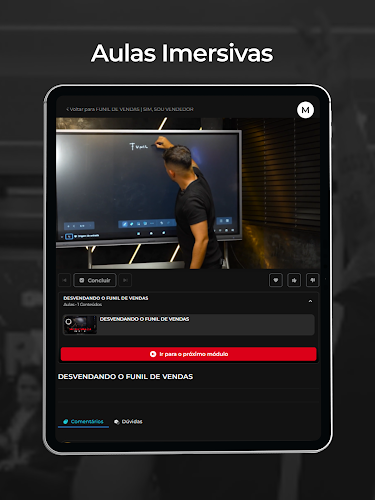Go to the previous lesson arrow

coord(65,280)
